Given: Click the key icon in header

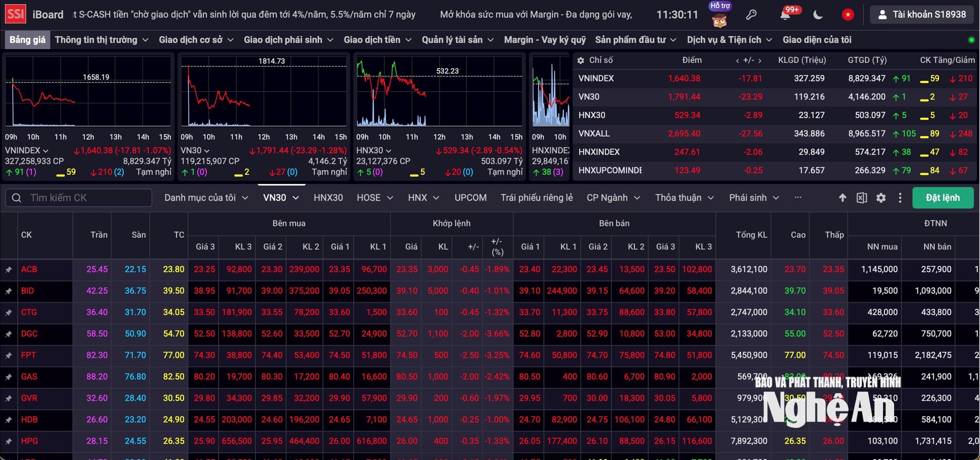Looking at the screenshot, I should pos(751,15).
